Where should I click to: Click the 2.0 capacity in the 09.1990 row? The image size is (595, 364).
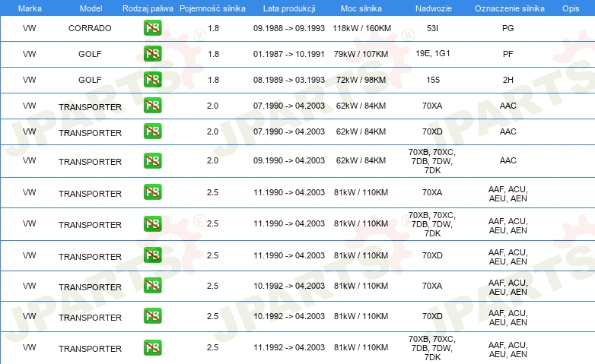point(212,160)
